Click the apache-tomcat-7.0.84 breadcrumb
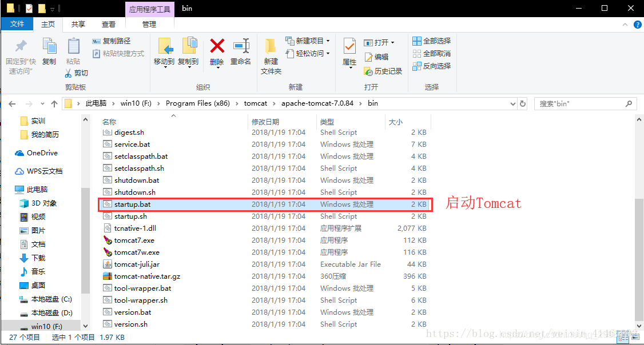The image size is (644, 345). coord(317,103)
